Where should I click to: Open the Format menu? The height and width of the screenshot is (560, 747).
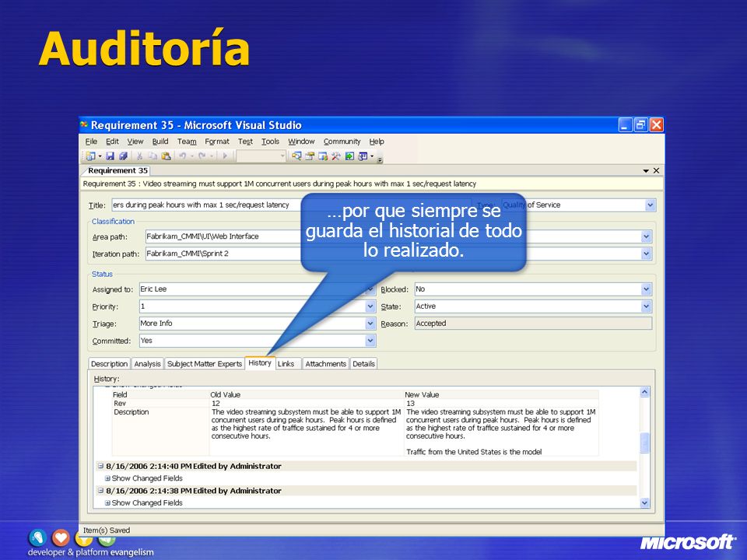tap(217, 142)
